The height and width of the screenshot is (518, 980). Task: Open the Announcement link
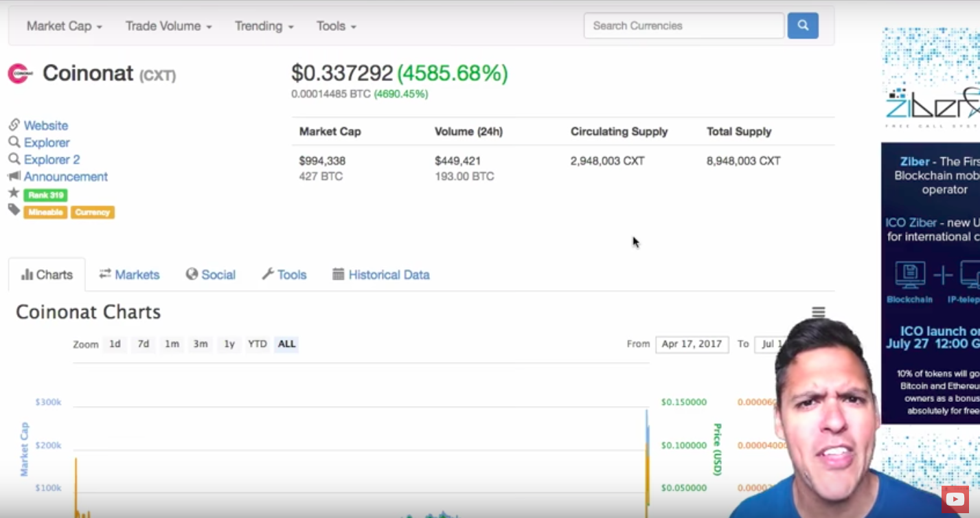click(x=66, y=177)
